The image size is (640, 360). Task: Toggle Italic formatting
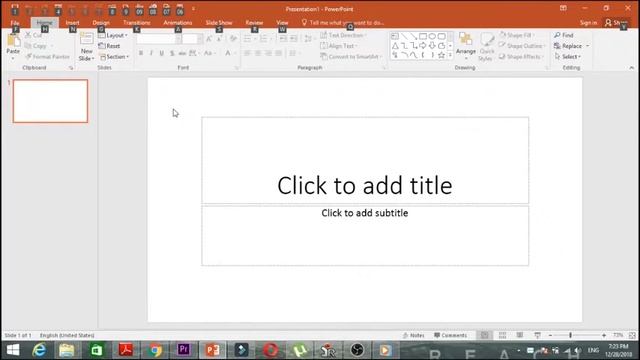click(151, 53)
